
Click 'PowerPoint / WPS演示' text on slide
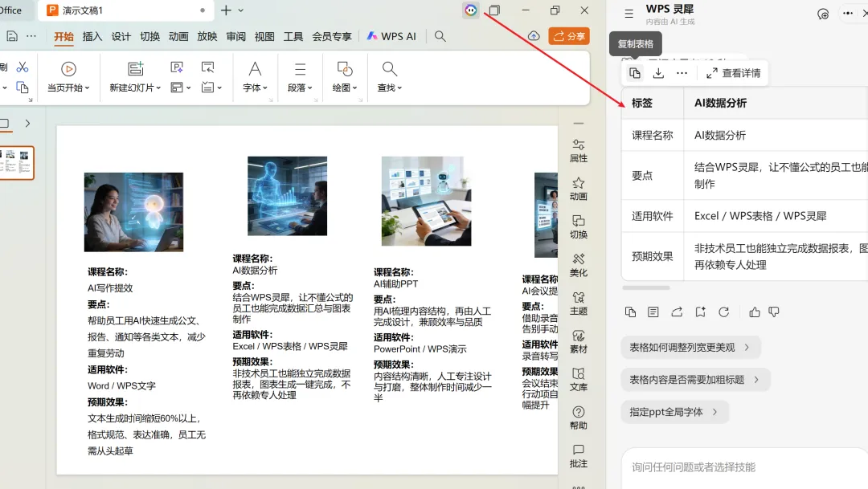tap(420, 349)
